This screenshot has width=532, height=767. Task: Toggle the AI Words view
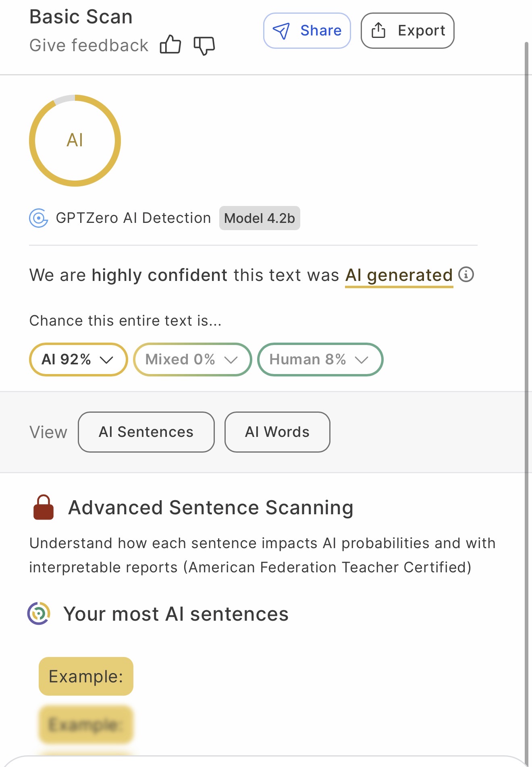277,432
